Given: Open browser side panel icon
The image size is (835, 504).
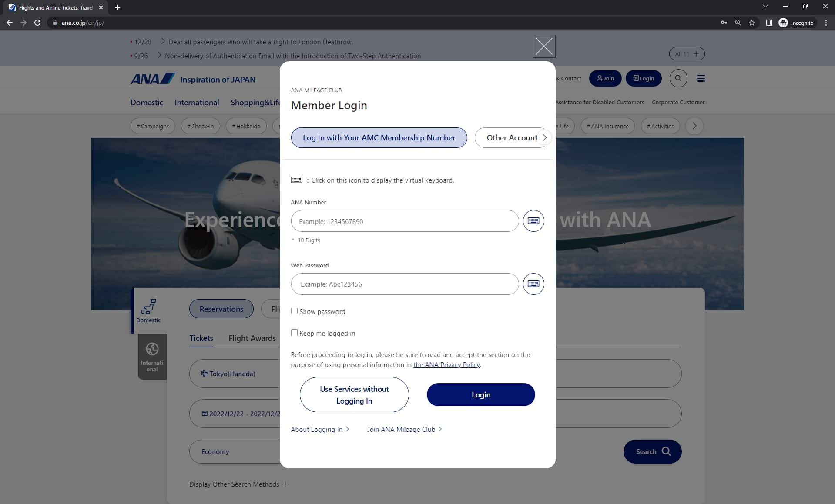Looking at the screenshot, I should 769,23.
